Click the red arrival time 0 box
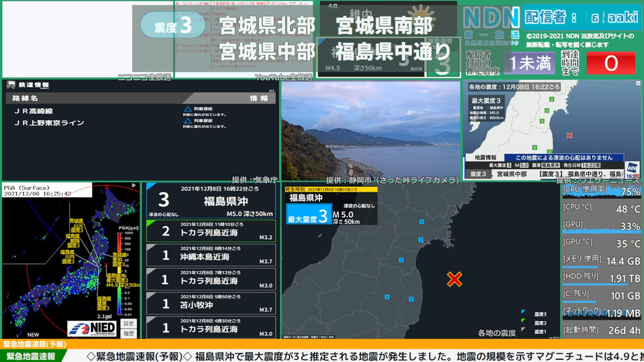644x362 pixels. [x=610, y=64]
